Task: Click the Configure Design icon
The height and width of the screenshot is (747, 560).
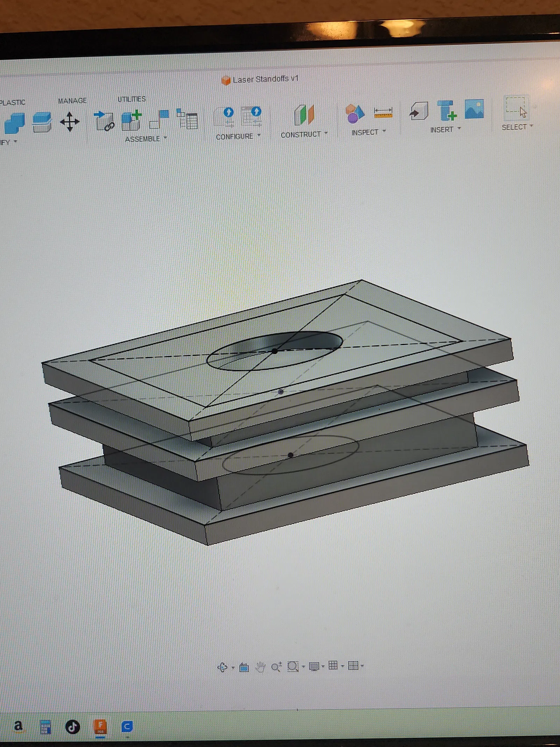Action: [224, 117]
